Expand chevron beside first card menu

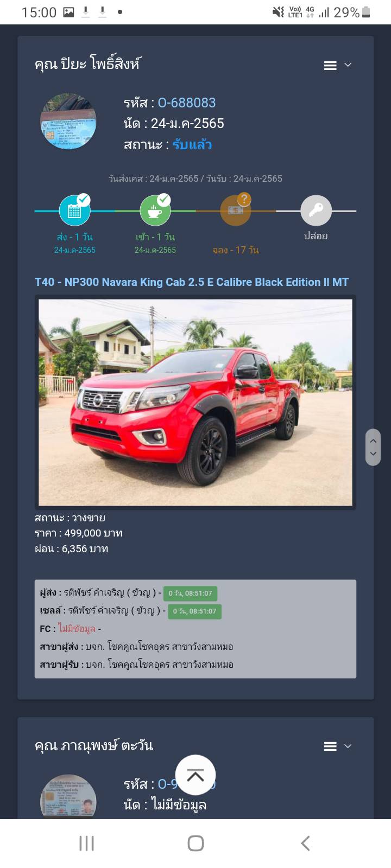pyautogui.click(x=348, y=65)
